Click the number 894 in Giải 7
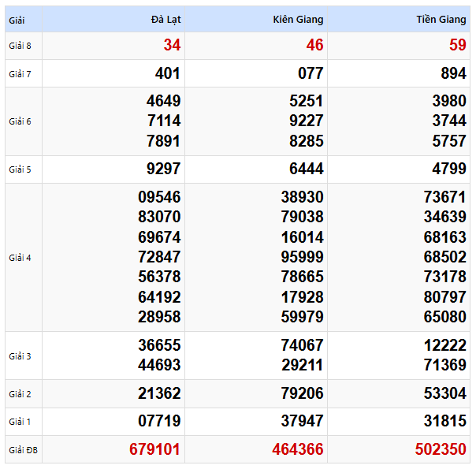This screenshot has height=469, width=476. coord(453,73)
